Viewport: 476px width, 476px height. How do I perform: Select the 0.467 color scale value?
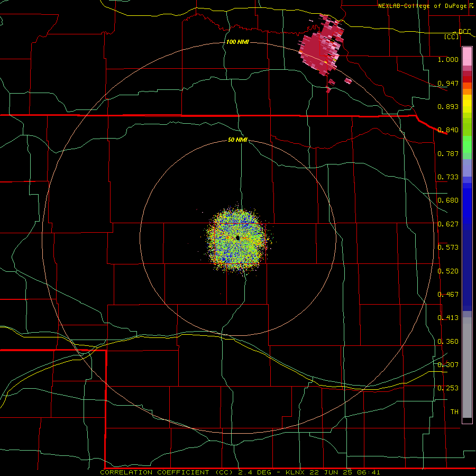point(448,295)
